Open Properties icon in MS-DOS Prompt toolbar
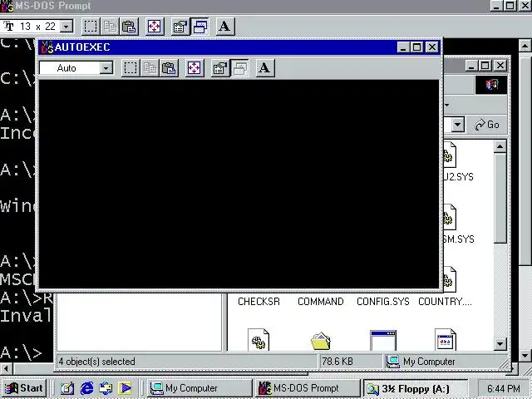 [x=180, y=27]
